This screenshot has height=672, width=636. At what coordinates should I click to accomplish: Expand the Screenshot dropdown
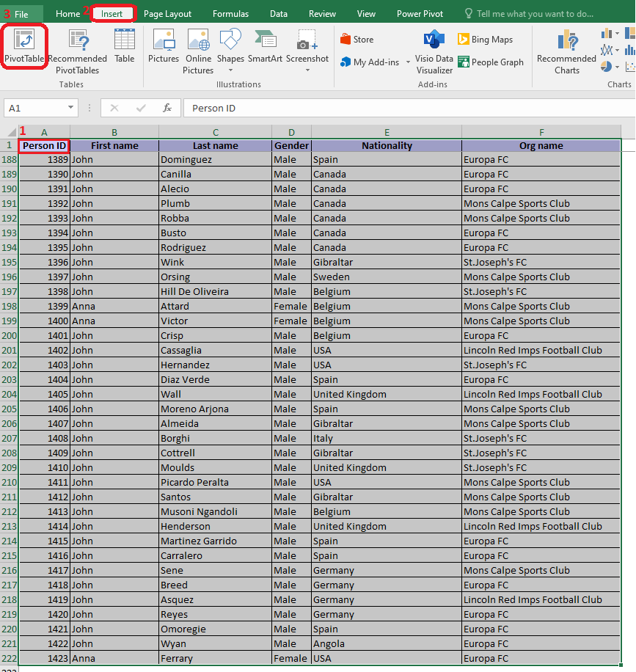[x=307, y=70]
